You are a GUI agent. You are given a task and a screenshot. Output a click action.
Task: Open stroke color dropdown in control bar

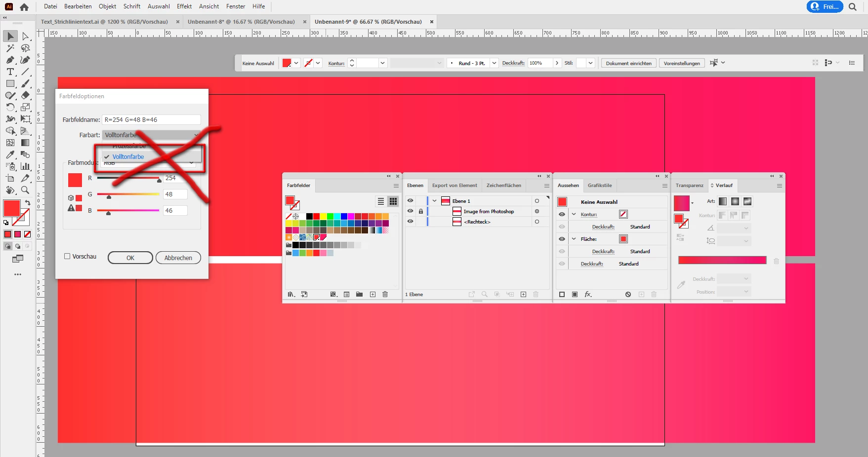coord(318,63)
